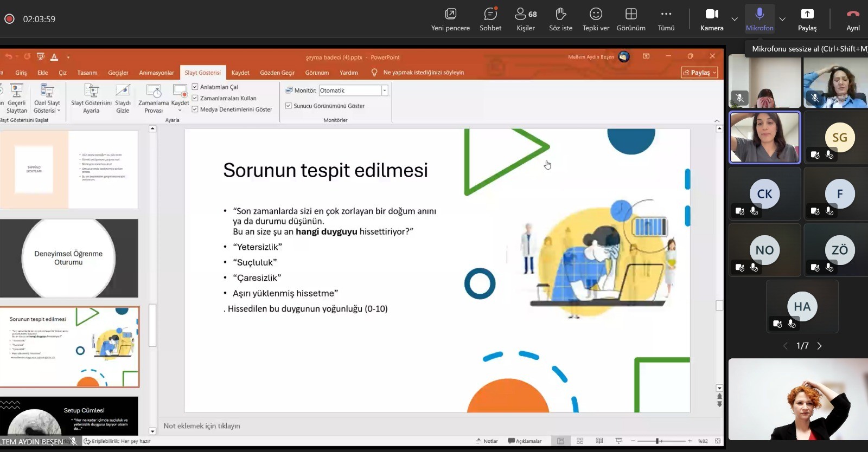The image size is (868, 452).
Task: Show the Kişiler participants list
Action: point(525,19)
